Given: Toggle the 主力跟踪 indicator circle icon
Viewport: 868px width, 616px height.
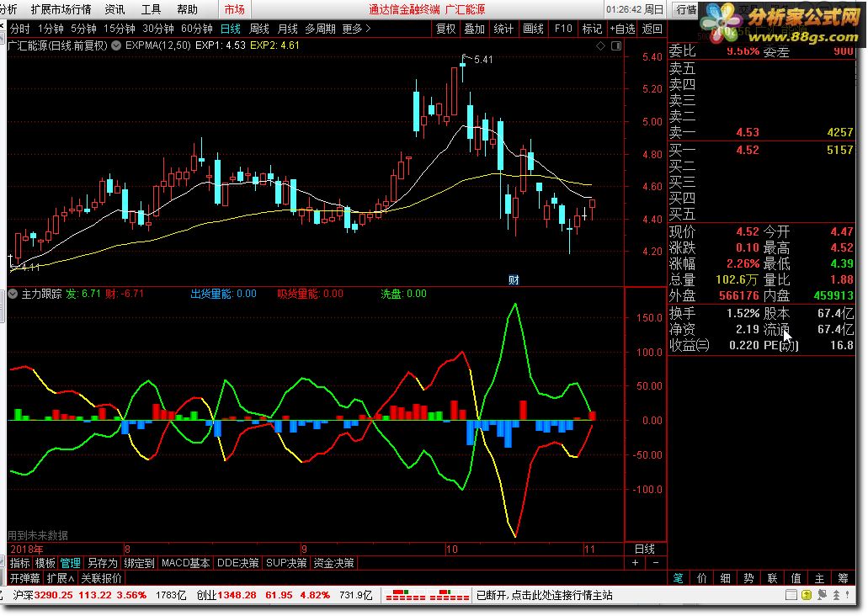Looking at the screenshot, I should tap(13, 294).
